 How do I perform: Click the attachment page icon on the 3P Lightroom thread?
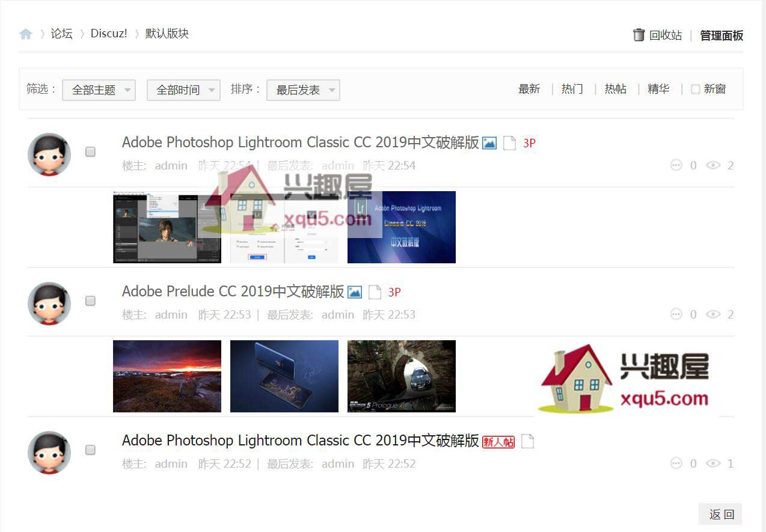click(509, 143)
